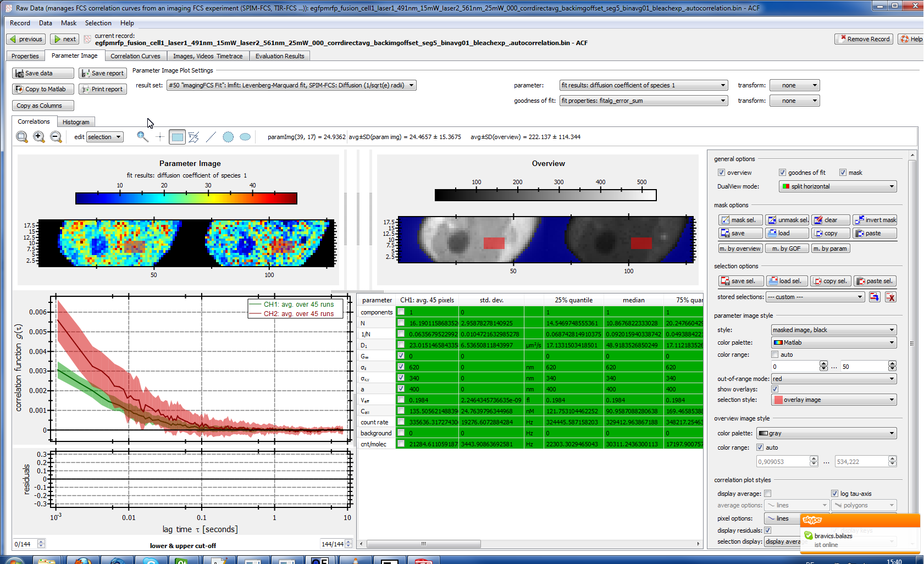
Task: Click the Copy to Matlab button
Action: (43, 89)
